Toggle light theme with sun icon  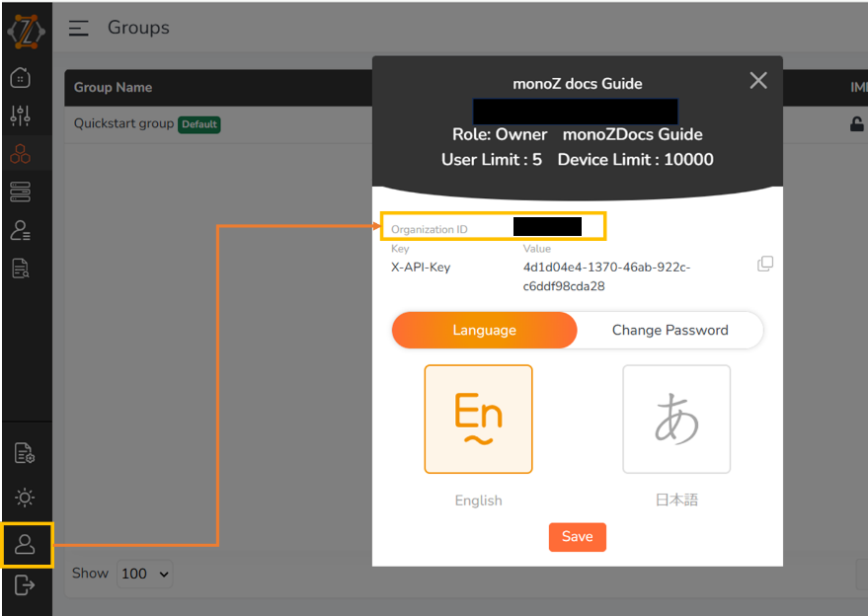(x=25, y=498)
